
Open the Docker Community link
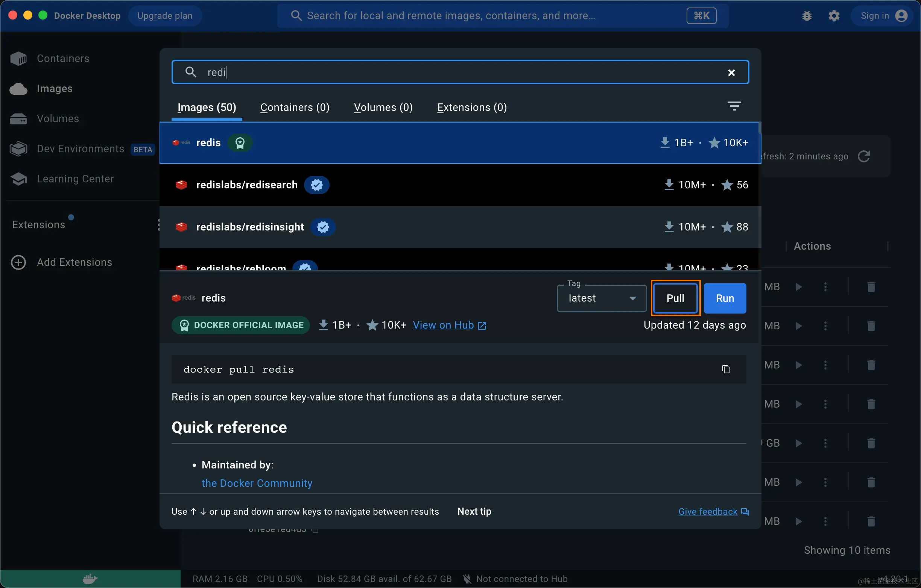257,483
